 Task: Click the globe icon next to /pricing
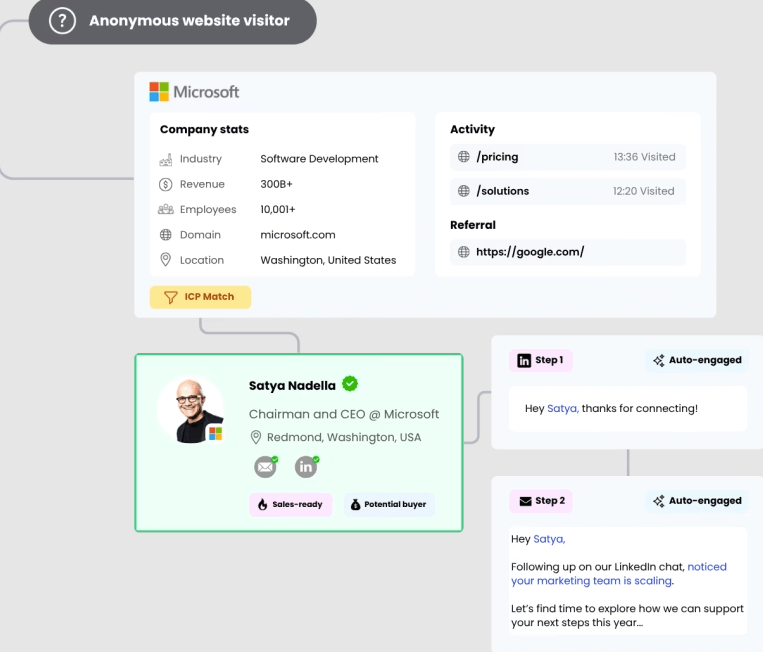point(463,157)
